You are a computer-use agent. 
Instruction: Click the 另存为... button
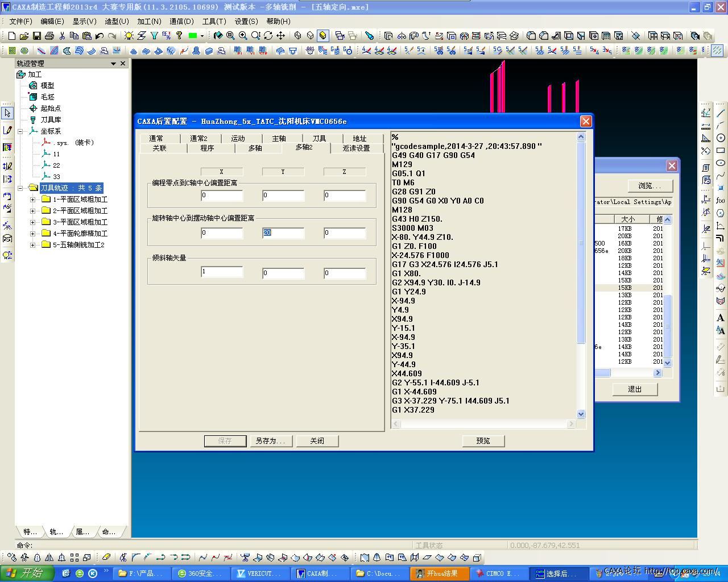(271, 441)
